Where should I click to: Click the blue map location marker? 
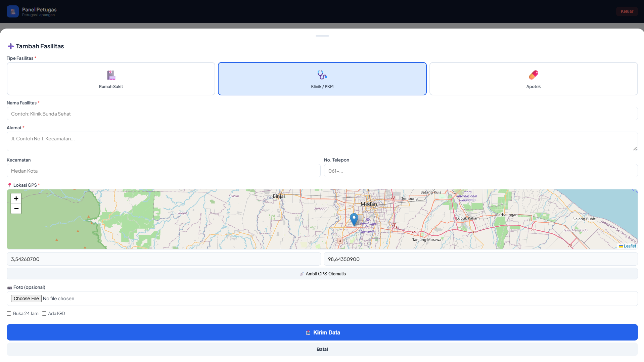coord(354,220)
